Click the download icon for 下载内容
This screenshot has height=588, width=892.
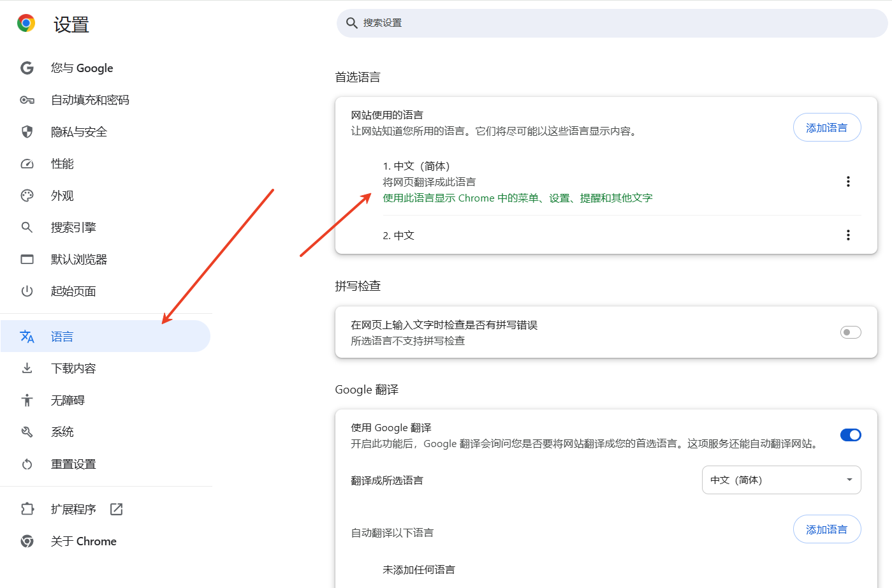(27, 368)
